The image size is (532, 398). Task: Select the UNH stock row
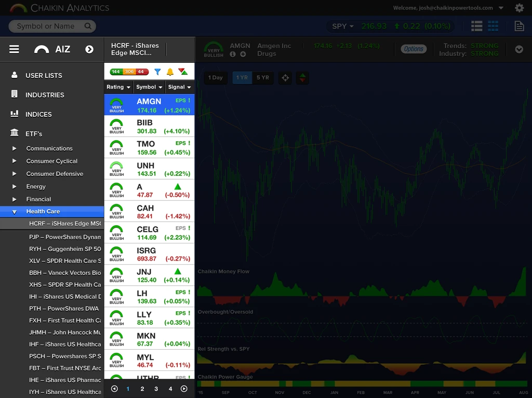149,169
